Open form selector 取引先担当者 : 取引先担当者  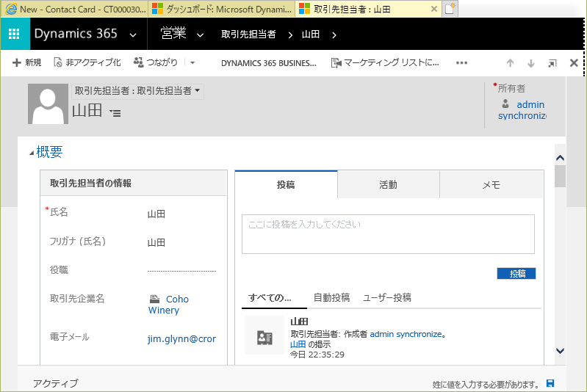137,91
